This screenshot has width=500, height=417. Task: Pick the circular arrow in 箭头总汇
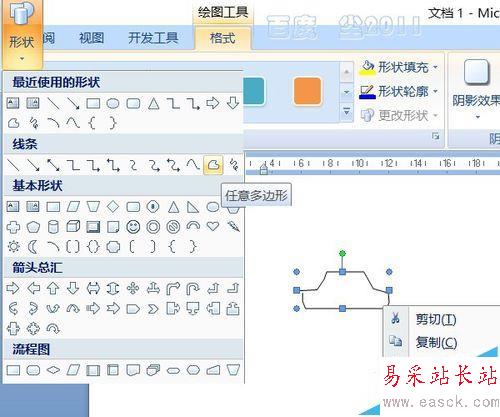[53, 329]
